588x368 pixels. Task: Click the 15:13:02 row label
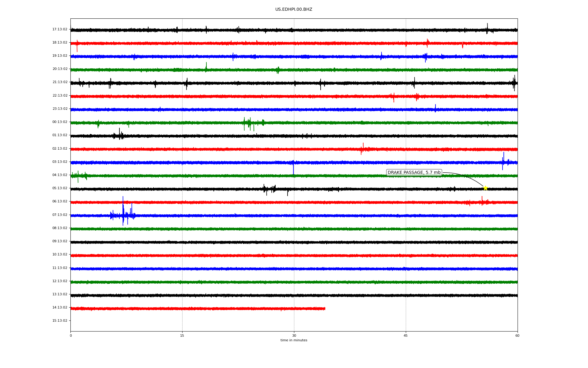(60, 321)
